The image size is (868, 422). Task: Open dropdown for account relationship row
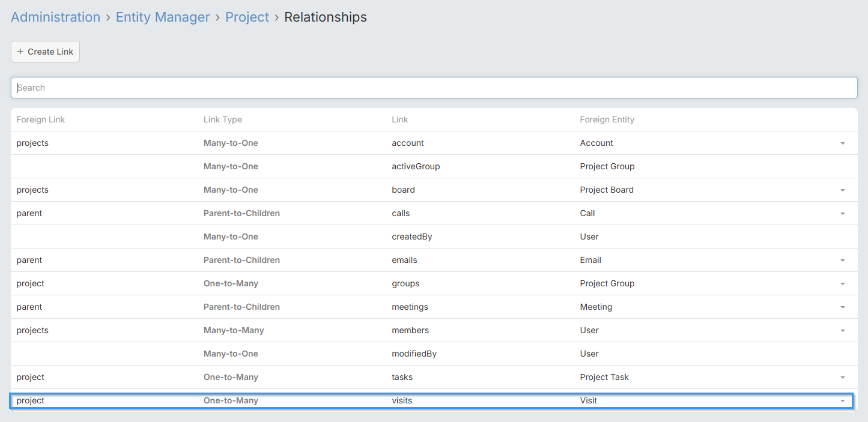842,143
